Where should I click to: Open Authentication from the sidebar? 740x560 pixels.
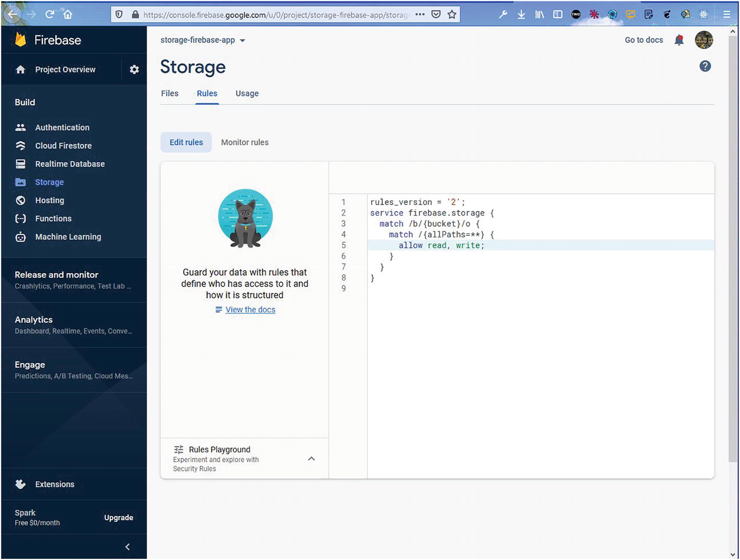[x=62, y=127]
